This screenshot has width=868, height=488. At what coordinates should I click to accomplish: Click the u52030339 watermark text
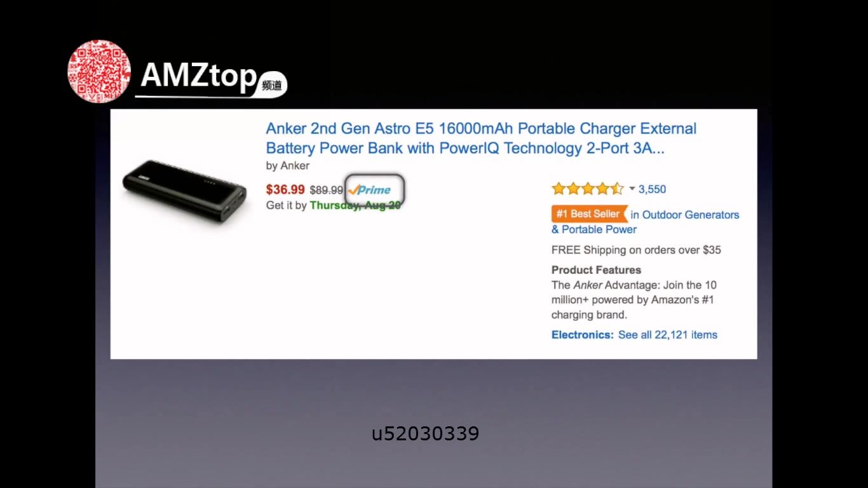(x=425, y=434)
